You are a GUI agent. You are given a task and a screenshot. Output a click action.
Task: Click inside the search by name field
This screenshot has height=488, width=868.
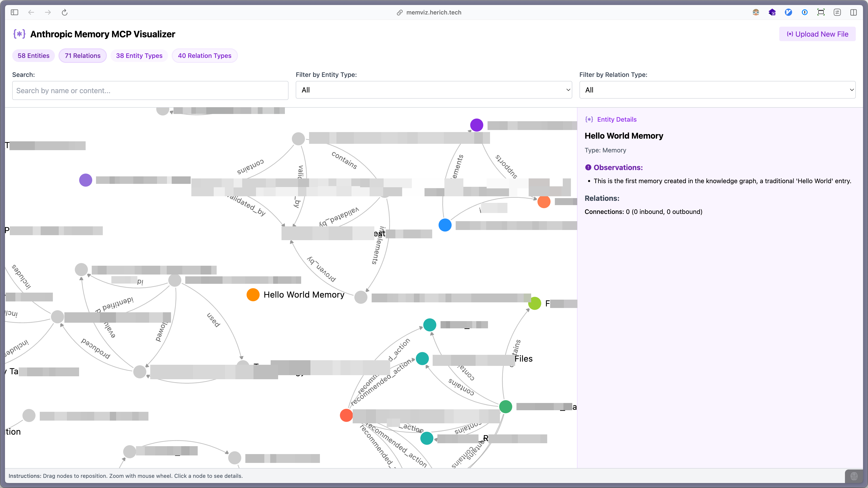click(x=150, y=90)
